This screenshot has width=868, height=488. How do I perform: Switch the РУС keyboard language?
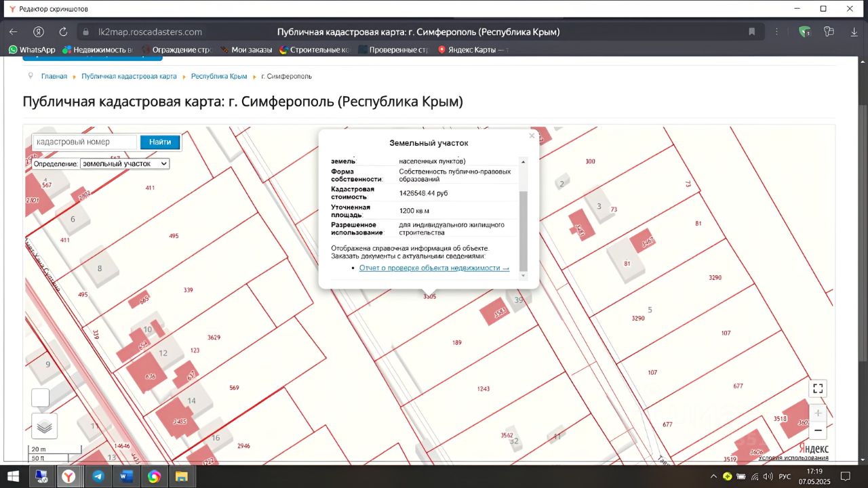785,476
